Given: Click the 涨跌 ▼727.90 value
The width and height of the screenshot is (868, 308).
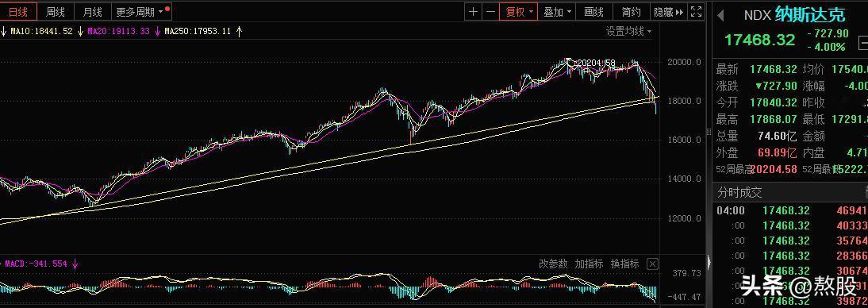Looking at the screenshot, I should 776,86.
